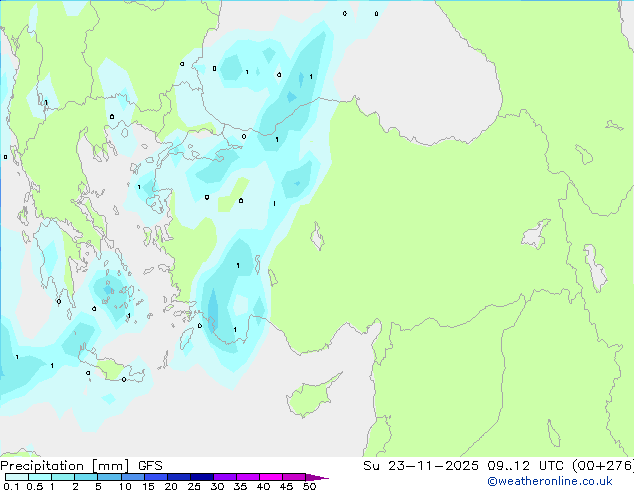Screen dimensions: 634x490
Task: Pick the 10 to 15 mm legend swatch
Action: [132, 477]
